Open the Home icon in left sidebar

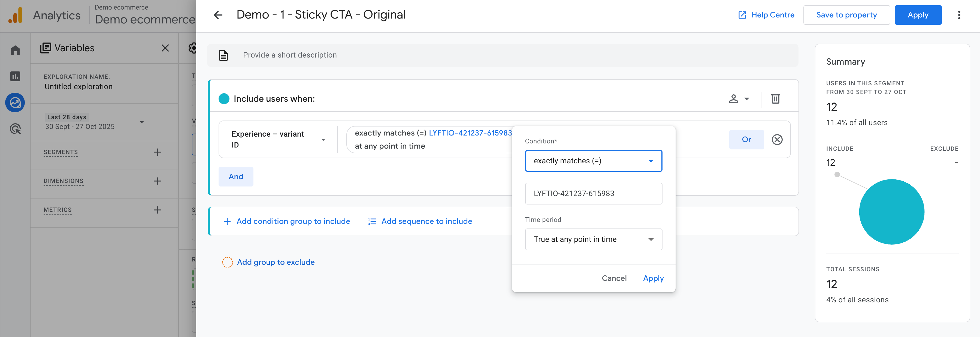15,51
